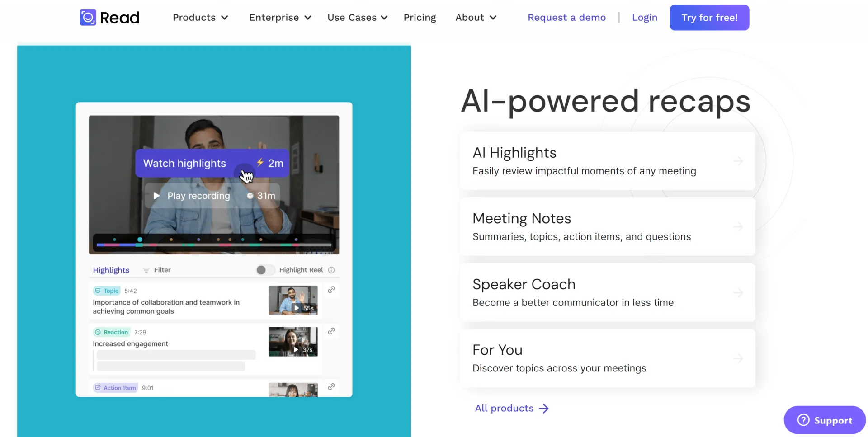The image size is (868, 437).
Task: Click the Action Item tag at 9:01
Action: [x=115, y=388]
